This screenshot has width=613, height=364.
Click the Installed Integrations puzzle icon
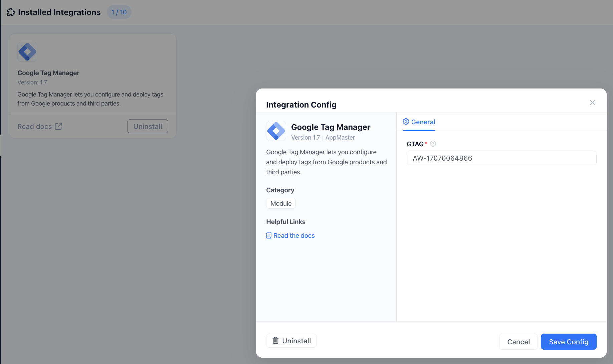click(11, 12)
